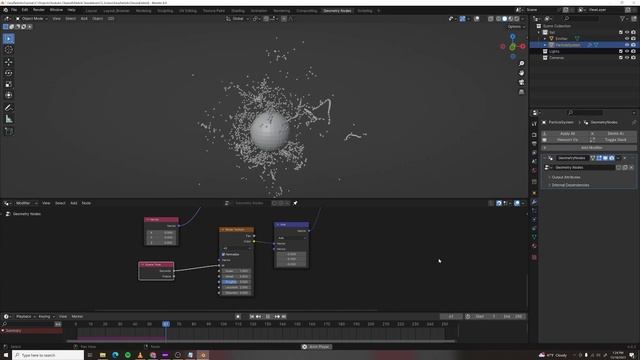This screenshot has width=640, height=360.
Task: Select the Move tool in viewport toolbar
Action: point(9,62)
